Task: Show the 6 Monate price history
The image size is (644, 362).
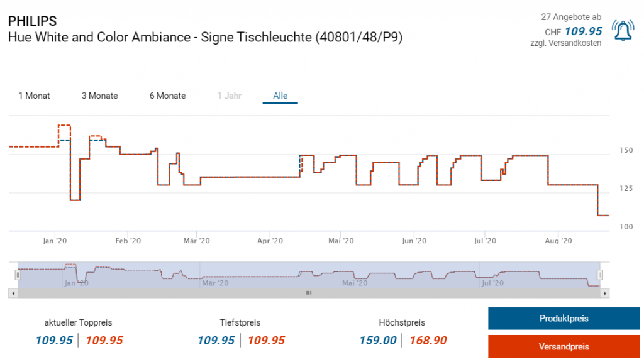Action: tap(167, 96)
